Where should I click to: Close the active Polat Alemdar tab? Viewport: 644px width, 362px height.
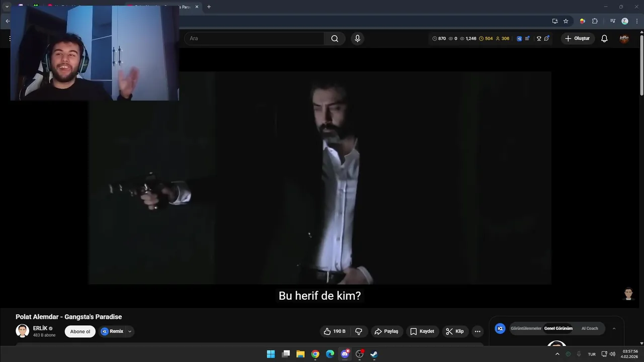click(x=197, y=7)
